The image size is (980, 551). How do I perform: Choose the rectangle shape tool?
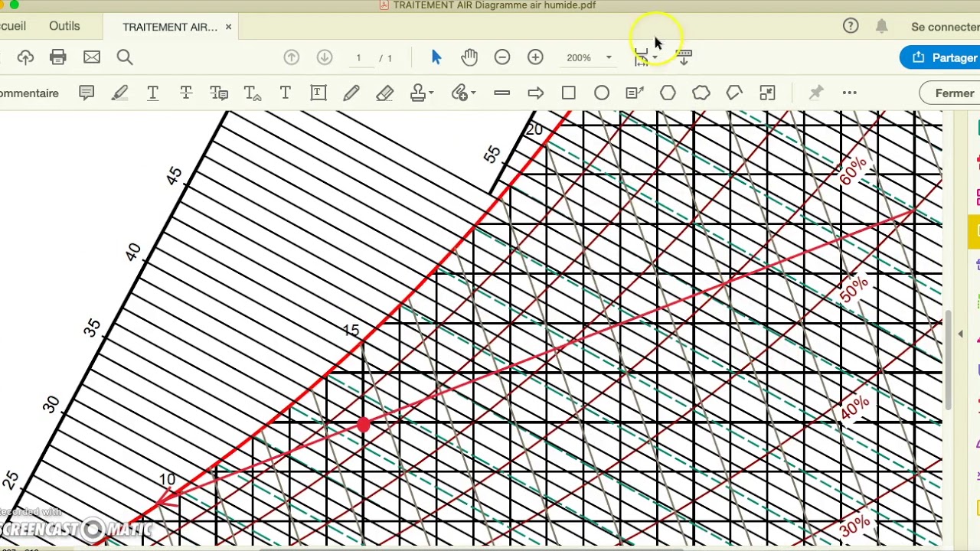tap(569, 93)
